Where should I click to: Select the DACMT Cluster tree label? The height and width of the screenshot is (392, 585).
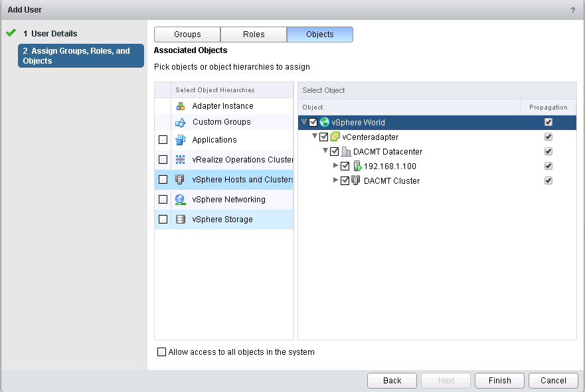point(392,180)
